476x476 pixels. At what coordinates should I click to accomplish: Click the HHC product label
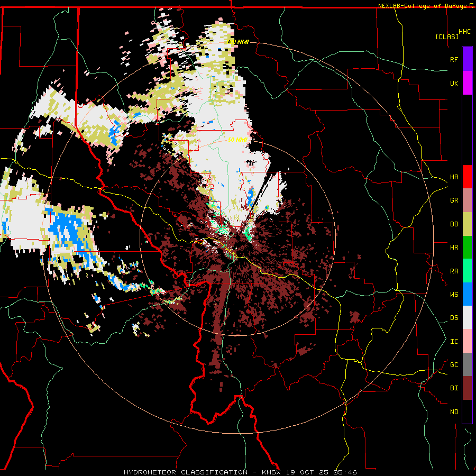pos(465,32)
